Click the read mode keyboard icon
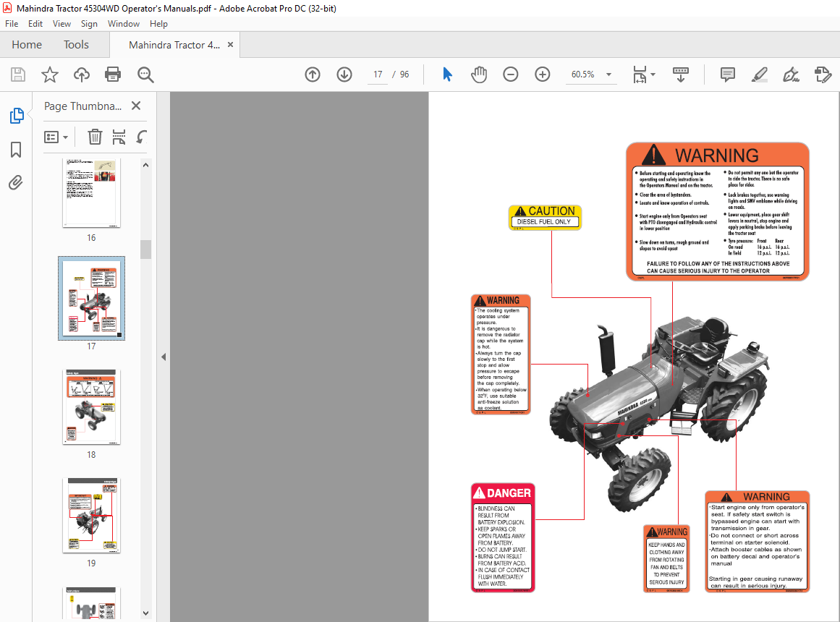Viewport: 840px width, 622px height. coord(680,74)
